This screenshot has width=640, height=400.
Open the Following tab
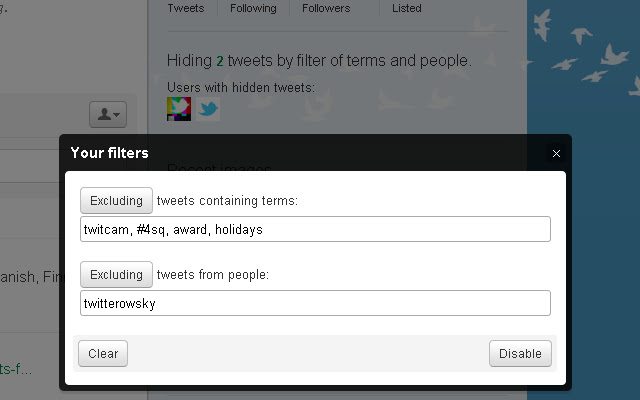point(252,8)
